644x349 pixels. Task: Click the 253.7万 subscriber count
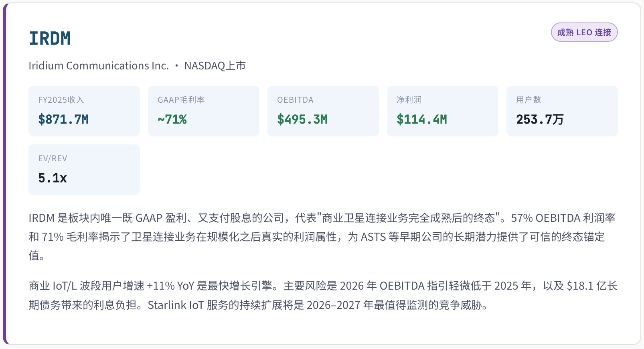pos(540,120)
